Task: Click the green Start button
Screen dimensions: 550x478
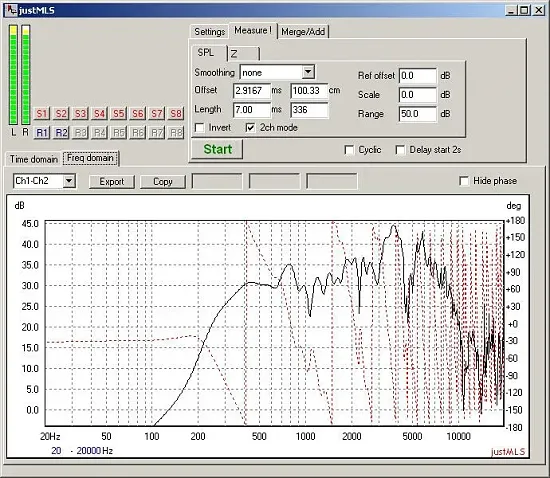Action: [x=217, y=149]
